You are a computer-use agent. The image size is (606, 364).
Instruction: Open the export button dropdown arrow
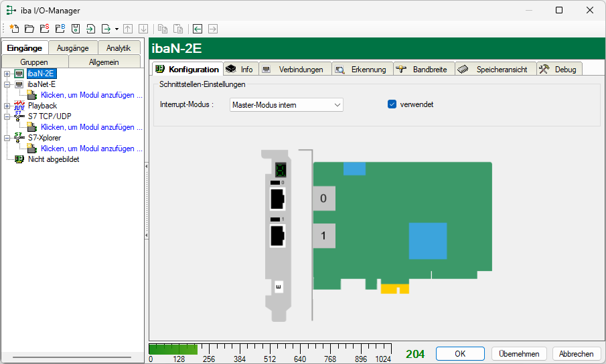tap(117, 29)
